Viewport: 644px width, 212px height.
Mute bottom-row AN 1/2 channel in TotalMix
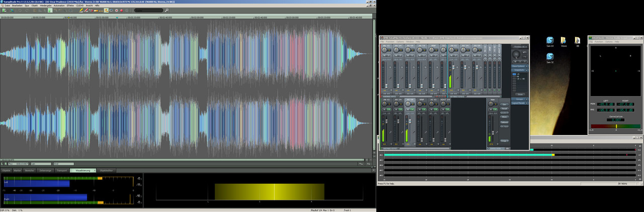(x=385, y=110)
